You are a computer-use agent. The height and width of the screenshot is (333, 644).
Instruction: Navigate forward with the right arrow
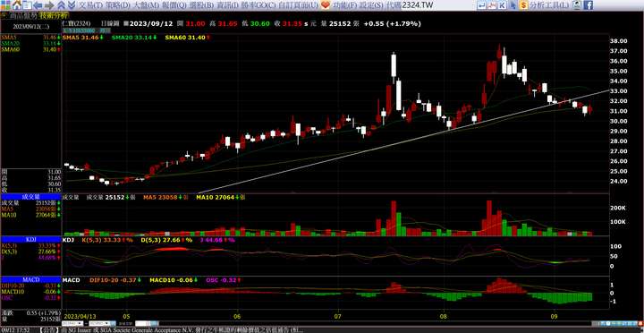tap(49, 5)
